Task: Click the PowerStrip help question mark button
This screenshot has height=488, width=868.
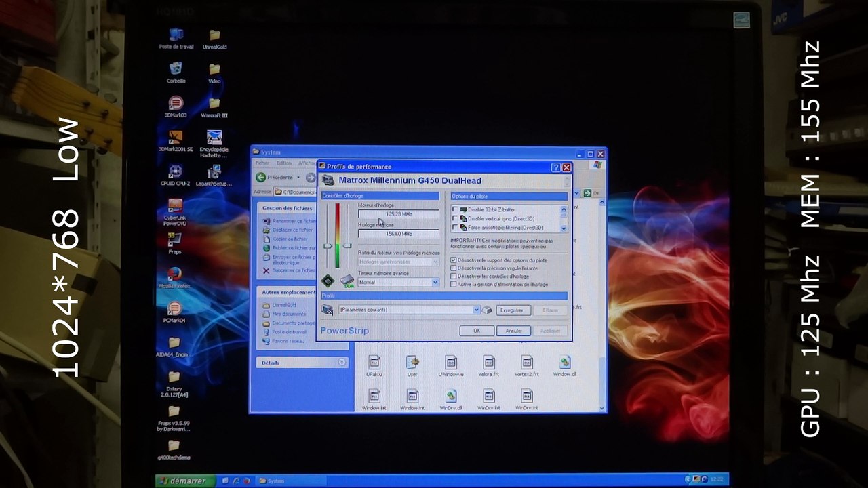Action: 555,167
